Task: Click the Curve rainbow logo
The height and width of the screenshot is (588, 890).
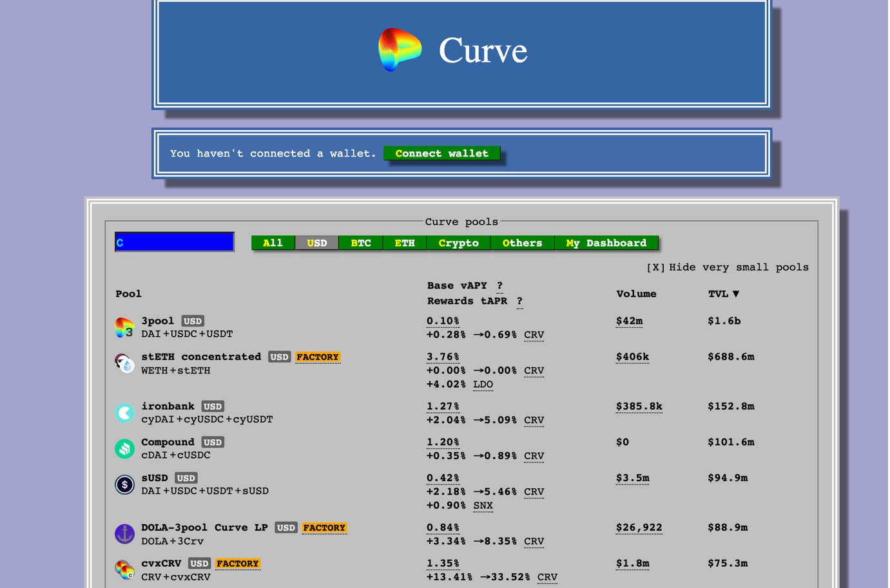Action: pyautogui.click(x=400, y=50)
